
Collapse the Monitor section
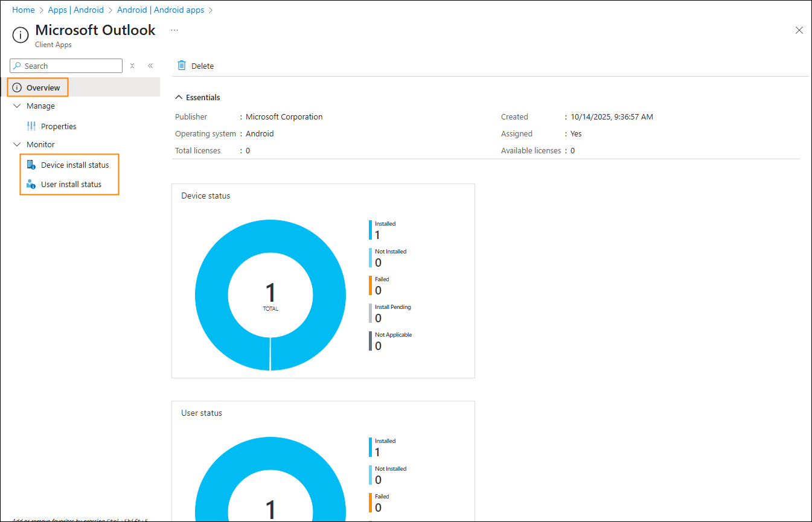pyautogui.click(x=16, y=144)
